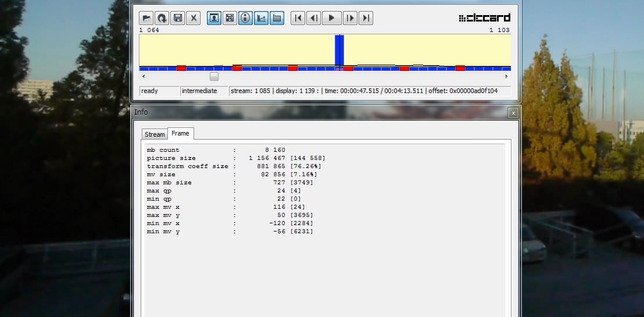Step back one frame
Image resolution: width=644 pixels, height=317 pixels.
314,18
